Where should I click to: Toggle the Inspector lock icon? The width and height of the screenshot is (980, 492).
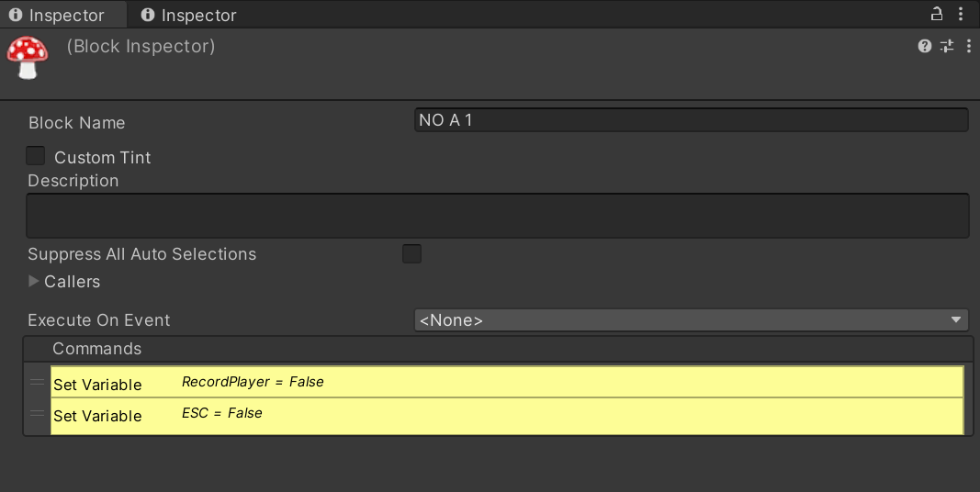936,14
